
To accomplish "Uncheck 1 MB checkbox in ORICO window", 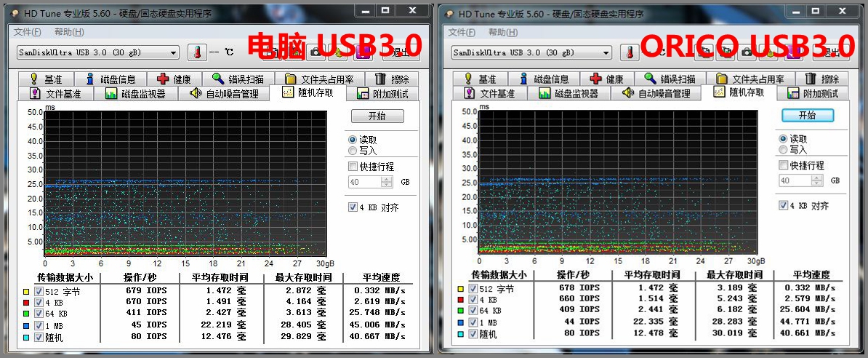I will (x=473, y=322).
